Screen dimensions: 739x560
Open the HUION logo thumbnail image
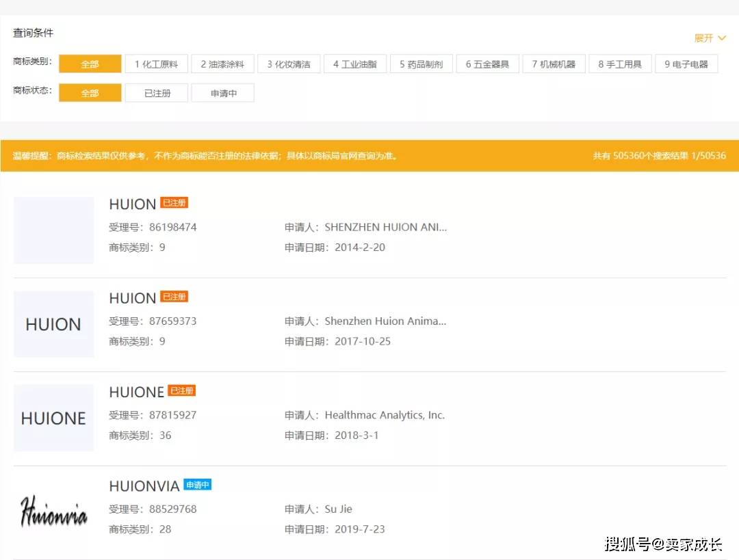click(53, 324)
